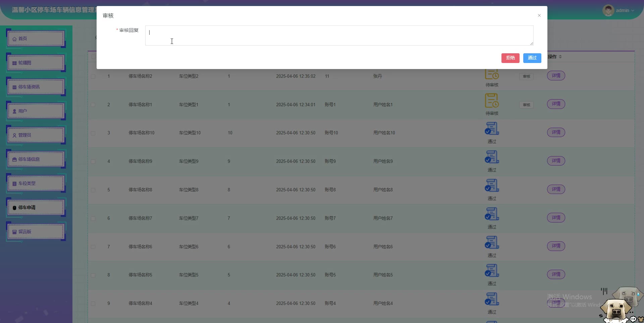The image size is (644, 323).
Task: Click the admin avatar picture
Action: click(x=608, y=10)
